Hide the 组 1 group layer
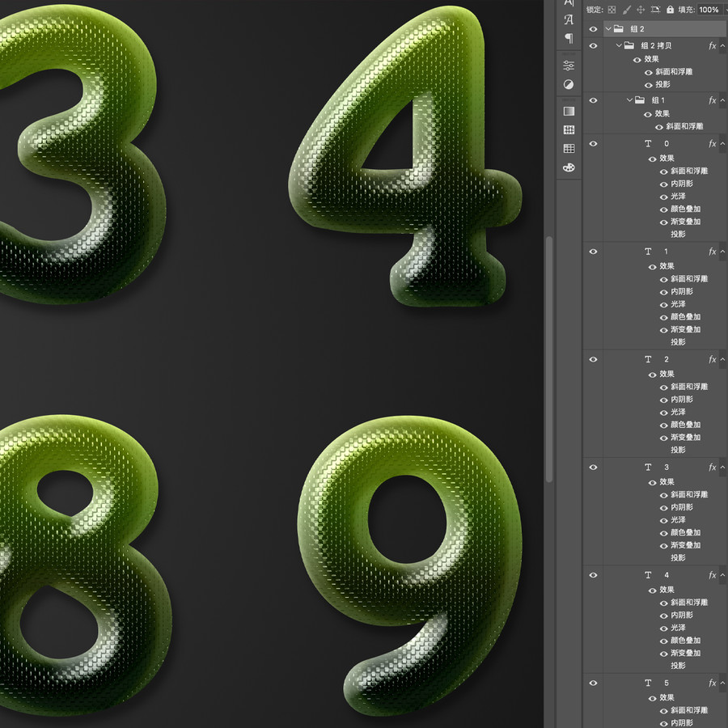728x728 pixels. [593, 100]
